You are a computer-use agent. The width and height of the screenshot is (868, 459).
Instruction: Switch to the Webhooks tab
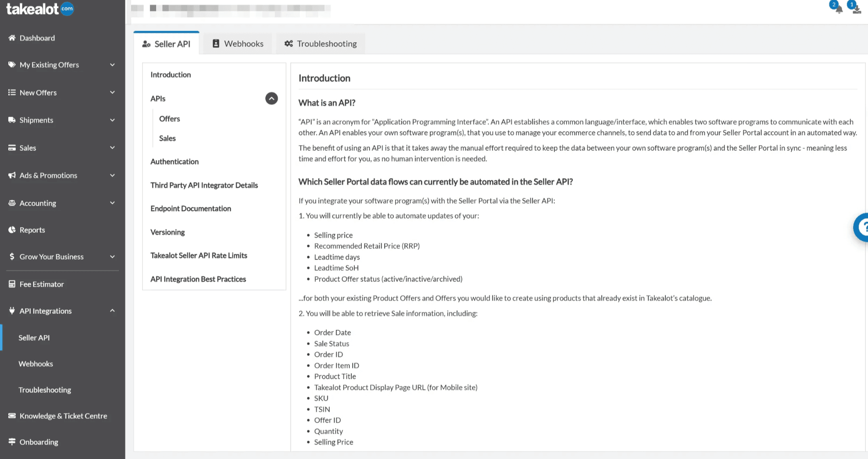coord(237,43)
